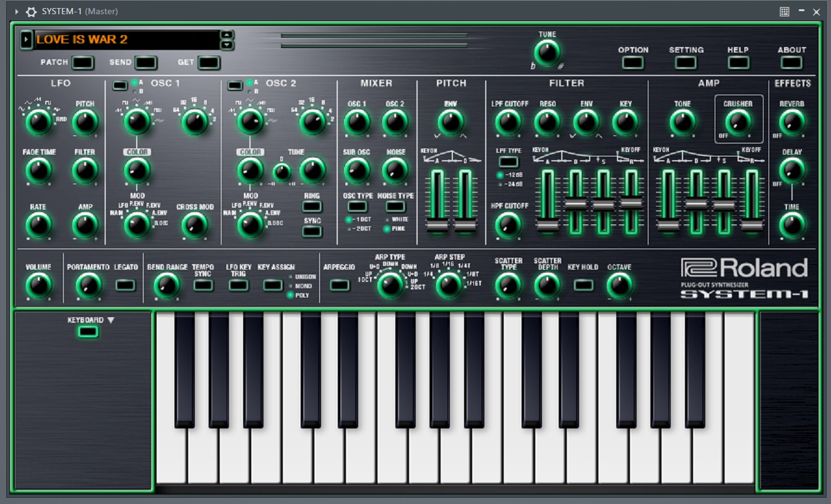This screenshot has width=831, height=504.
Task: Click the TUNE knob at top
Action: pos(547,53)
